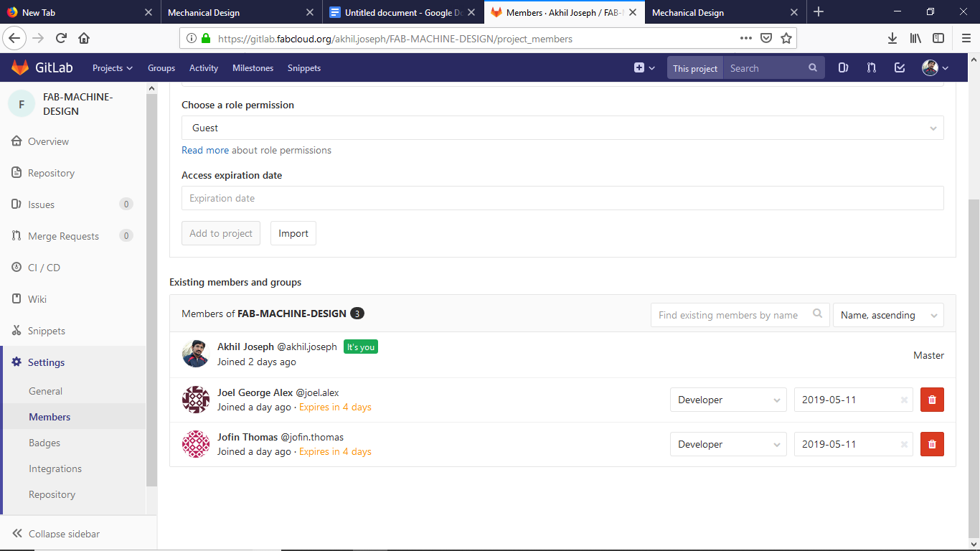This screenshot has width=980, height=551.
Task: Open the Firefox hamburger menu
Action: pos(966,38)
